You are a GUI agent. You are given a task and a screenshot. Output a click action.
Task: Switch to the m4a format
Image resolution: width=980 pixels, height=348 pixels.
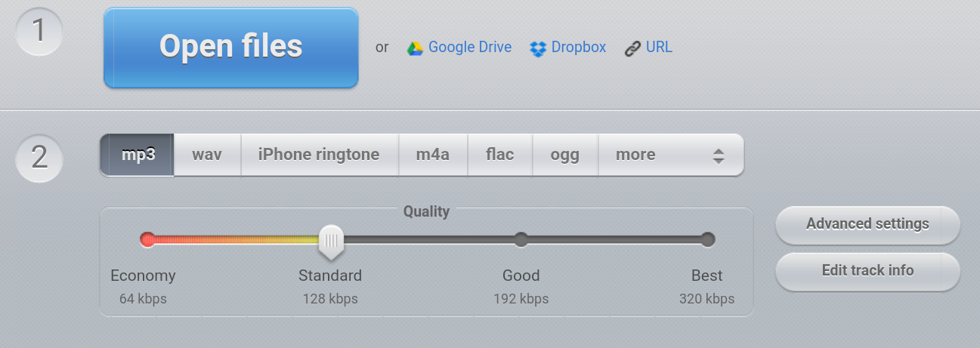(x=433, y=155)
